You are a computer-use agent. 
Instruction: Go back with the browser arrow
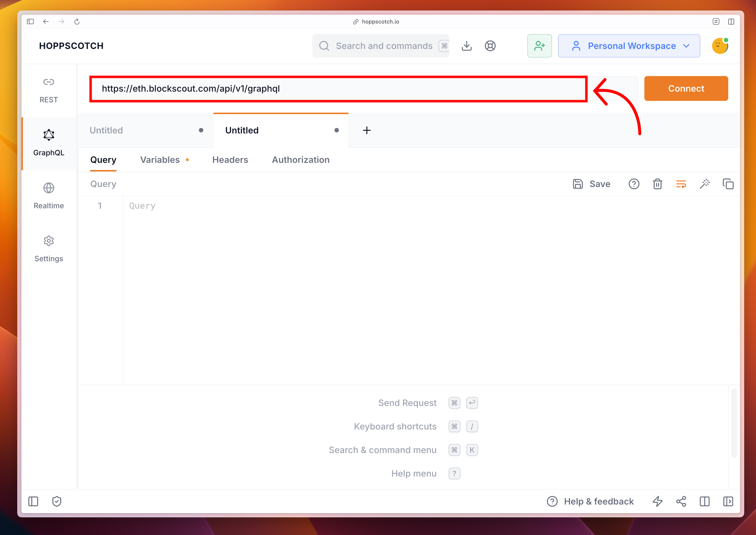(x=46, y=21)
